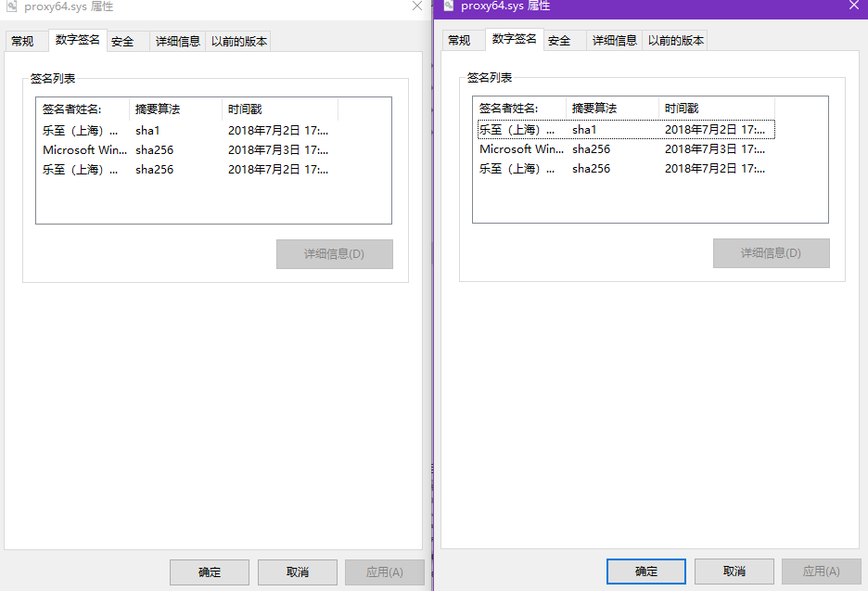Open 详细信息 tab in right purple window

tap(615, 41)
